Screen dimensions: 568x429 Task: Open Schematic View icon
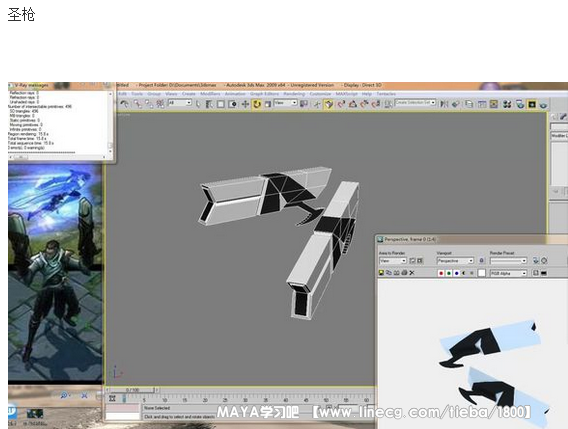494,104
